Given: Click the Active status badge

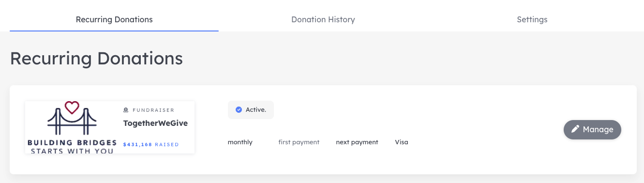Looking at the screenshot, I should pos(251,110).
